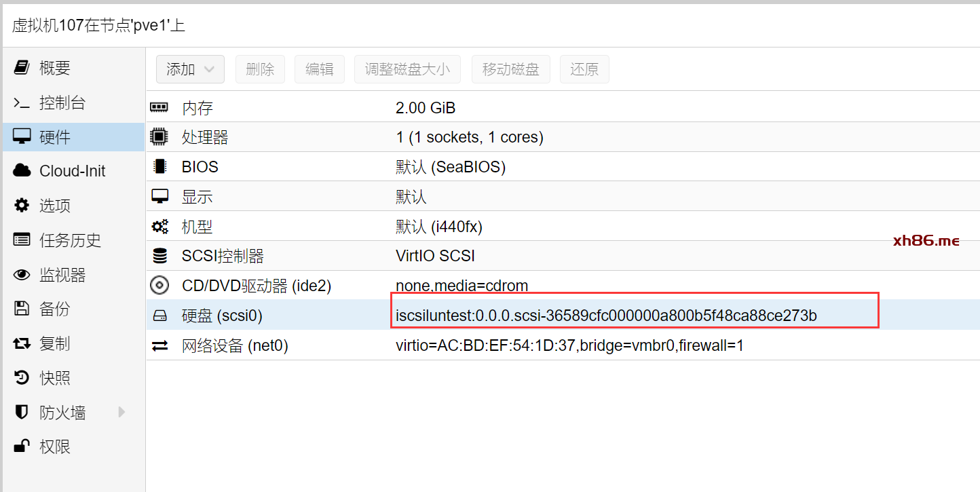Expand the 防火墙 submenu arrow
980x492 pixels.
pyautogui.click(x=122, y=412)
